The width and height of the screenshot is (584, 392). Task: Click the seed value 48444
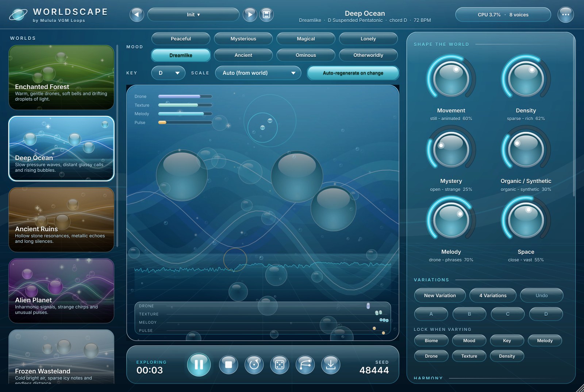tap(374, 370)
